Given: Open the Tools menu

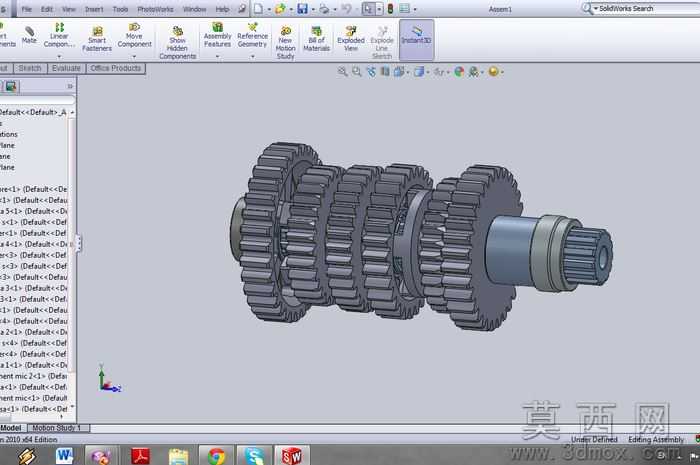Looking at the screenshot, I should [121, 9].
